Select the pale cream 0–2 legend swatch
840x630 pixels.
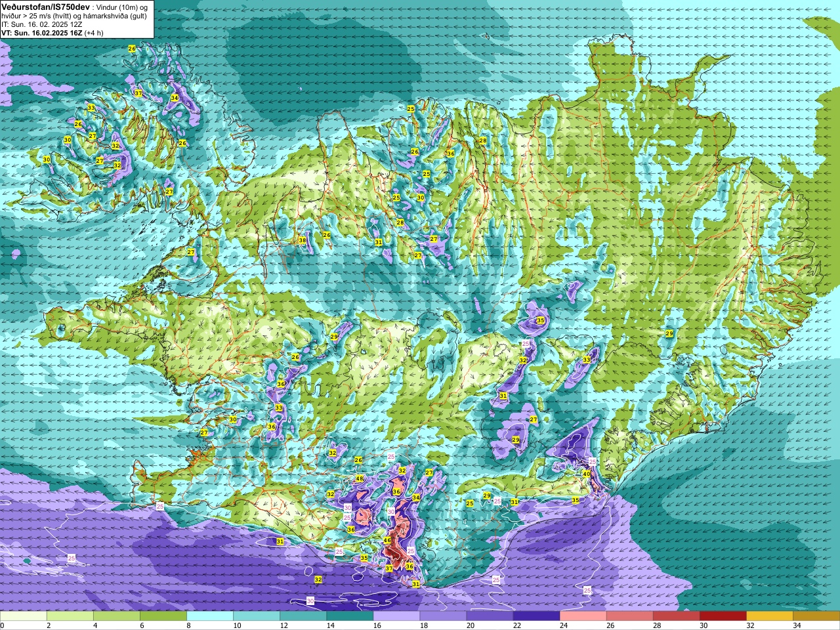point(24,616)
